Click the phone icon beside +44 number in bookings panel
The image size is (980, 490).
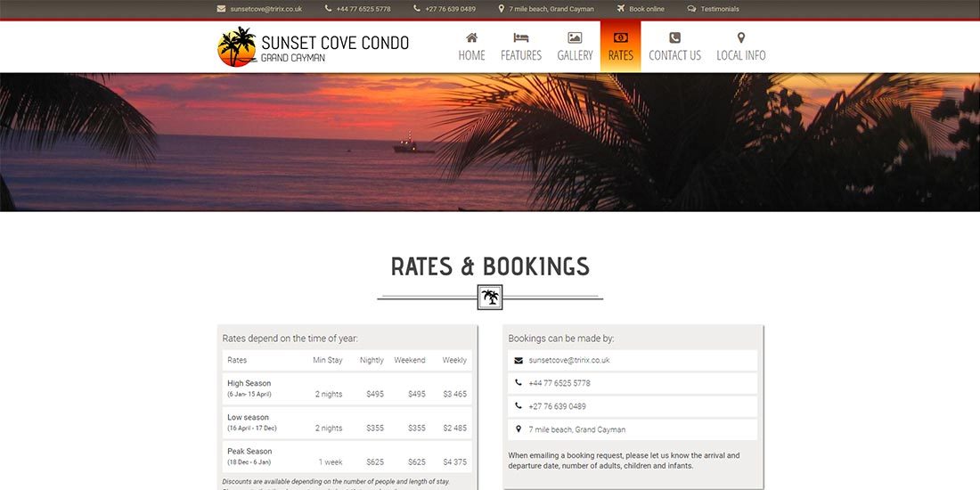coord(519,383)
